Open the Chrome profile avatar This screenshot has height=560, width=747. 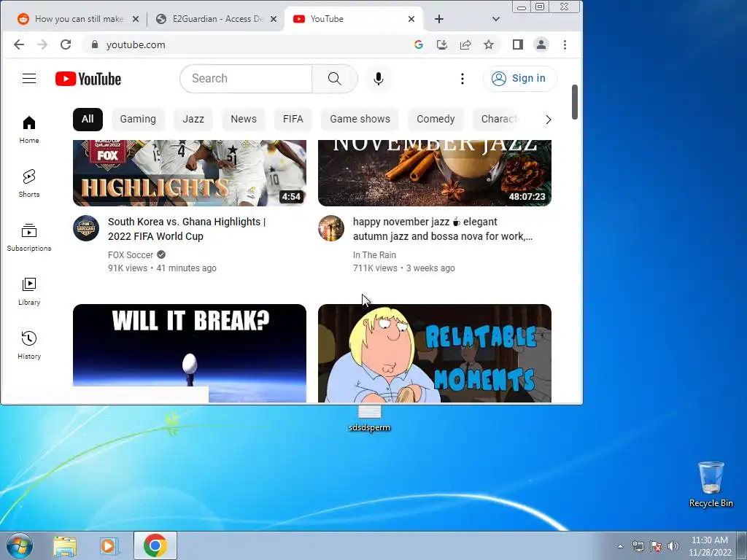pyautogui.click(x=541, y=44)
